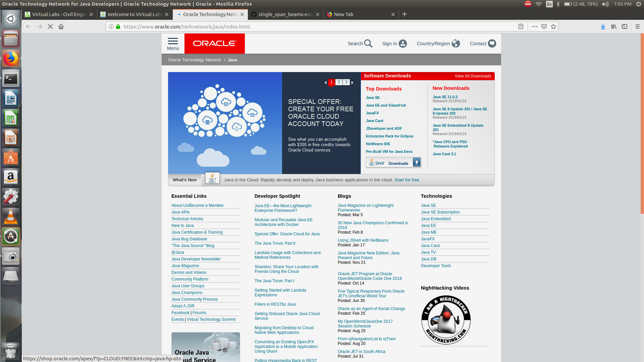Click the page vertical scrollbar

tap(642, 124)
